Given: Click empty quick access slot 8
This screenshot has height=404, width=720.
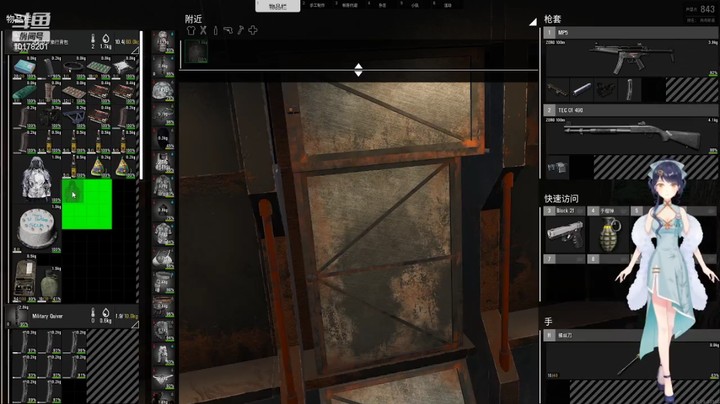Looking at the screenshot, I should click(x=608, y=259).
